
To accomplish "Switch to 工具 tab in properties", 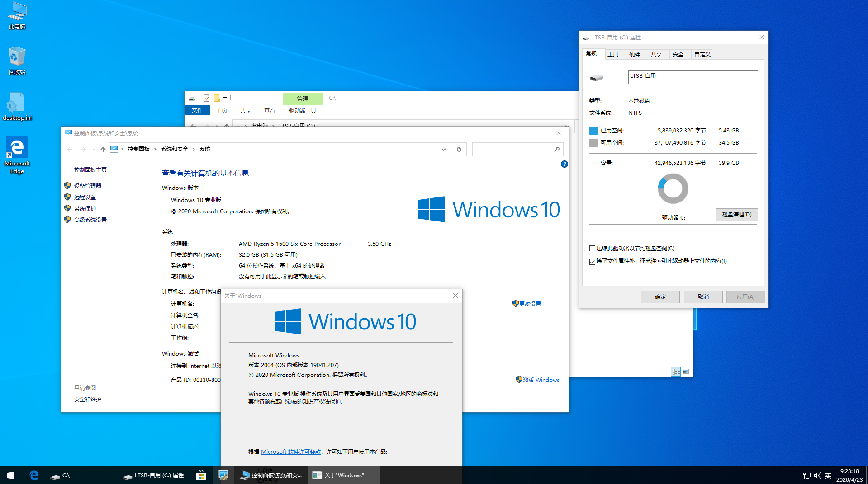I will point(613,55).
